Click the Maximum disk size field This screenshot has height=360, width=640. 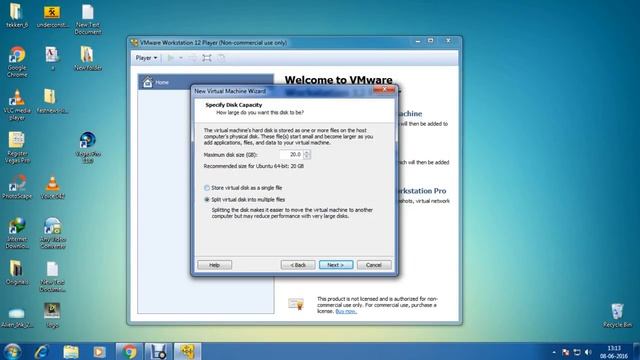point(291,154)
